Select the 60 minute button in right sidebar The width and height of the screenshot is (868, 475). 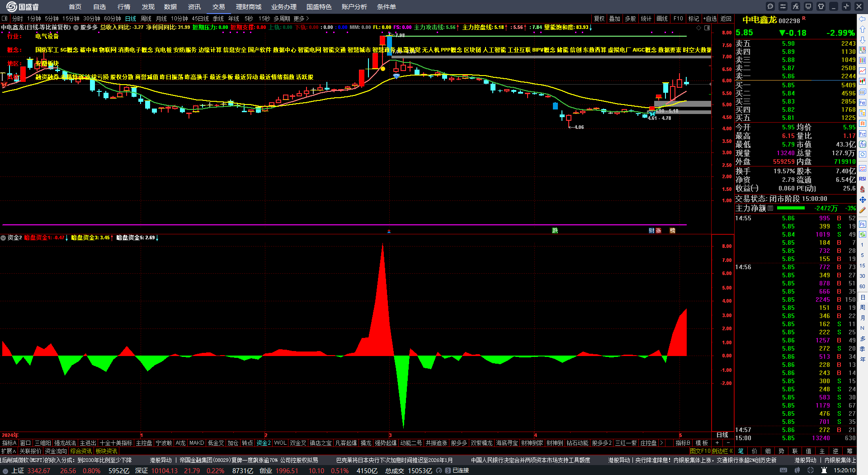[x=863, y=286]
